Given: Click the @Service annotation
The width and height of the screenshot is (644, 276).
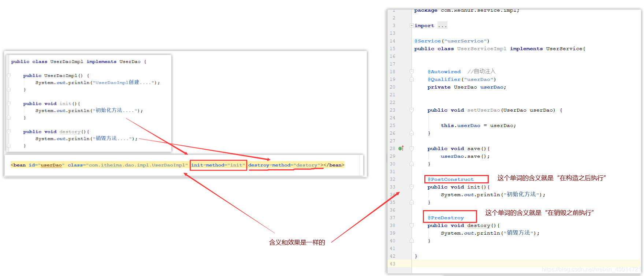Looking at the screenshot, I should (427, 41).
